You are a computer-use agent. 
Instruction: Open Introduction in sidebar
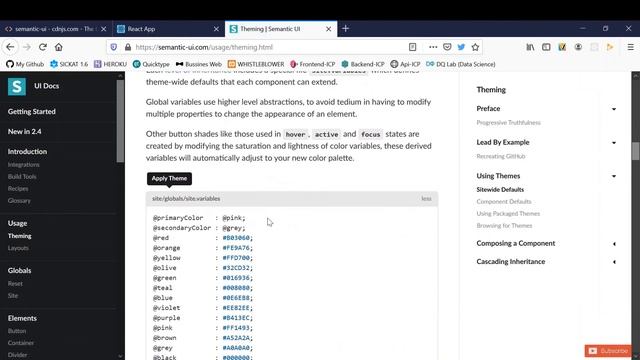pos(27,151)
